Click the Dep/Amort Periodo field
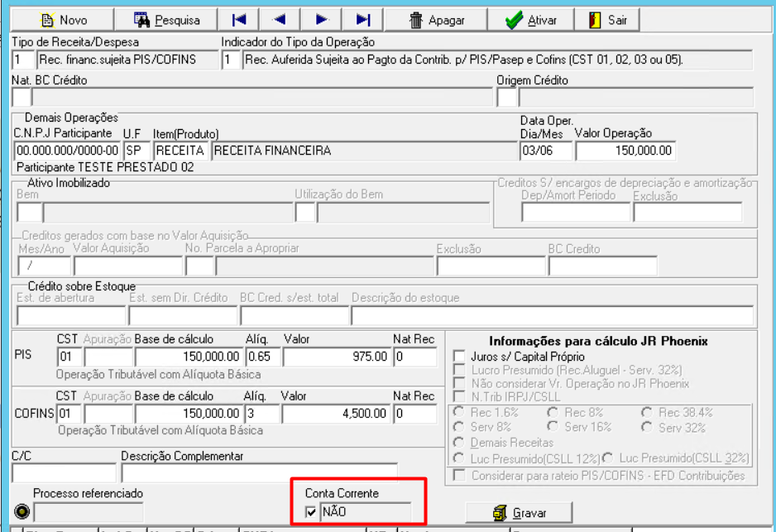Screen dimensions: 776x532 pos(576,213)
